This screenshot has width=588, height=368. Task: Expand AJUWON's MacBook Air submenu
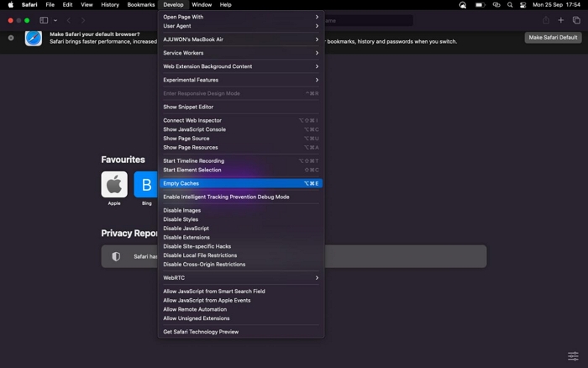click(241, 39)
